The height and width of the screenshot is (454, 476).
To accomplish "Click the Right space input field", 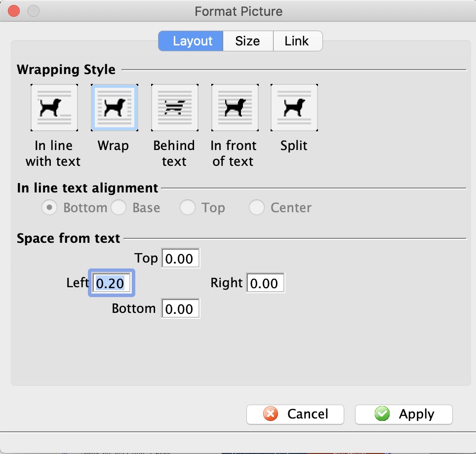I will click(266, 283).
